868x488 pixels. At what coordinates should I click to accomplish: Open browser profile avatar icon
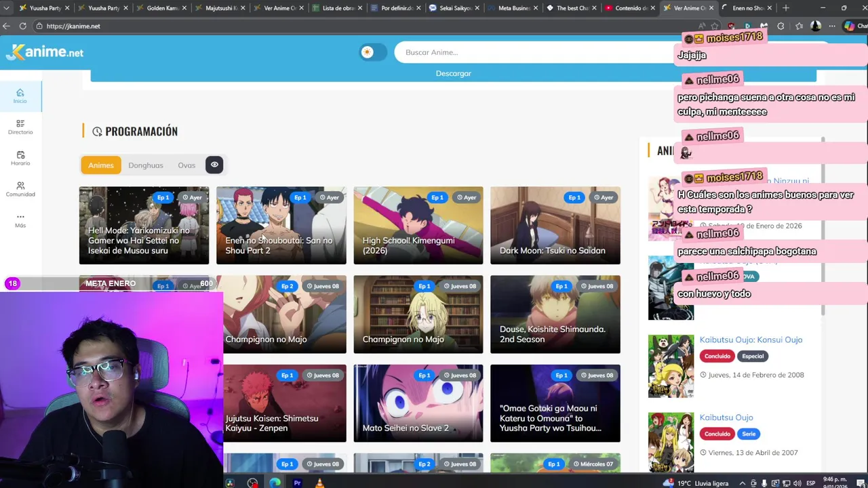coord(816,26)
